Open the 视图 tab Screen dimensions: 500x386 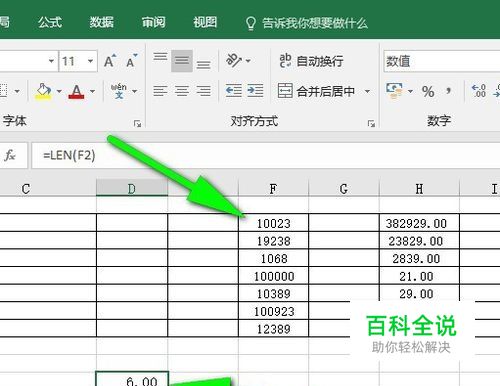click(205, 22)
